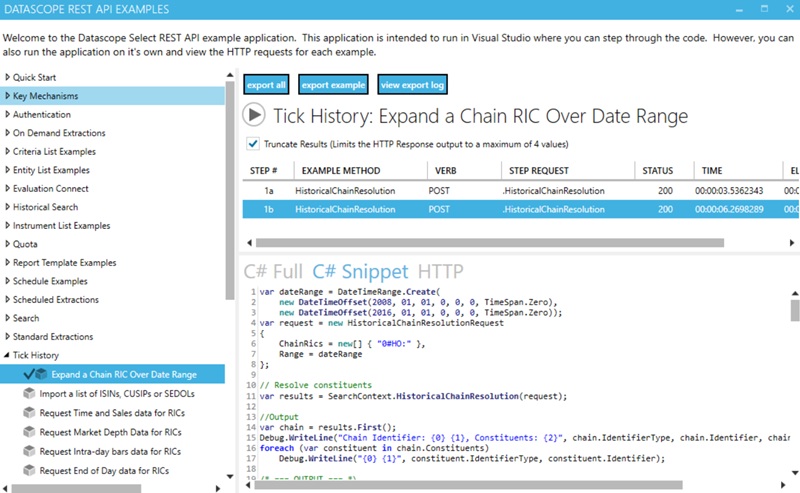Switch to the HTTP tab
This screenshot has width=800, height=493.
(x=441, y=271)
